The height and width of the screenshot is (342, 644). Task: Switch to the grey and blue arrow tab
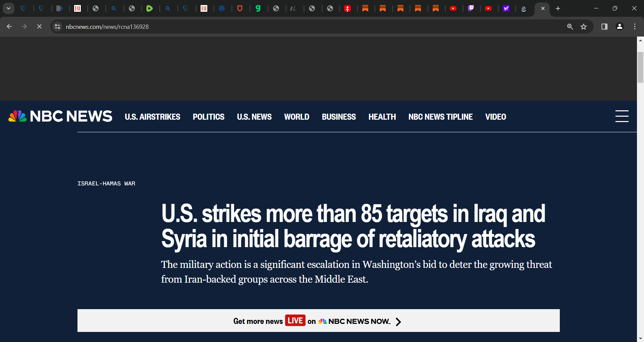tap(59, 8)
